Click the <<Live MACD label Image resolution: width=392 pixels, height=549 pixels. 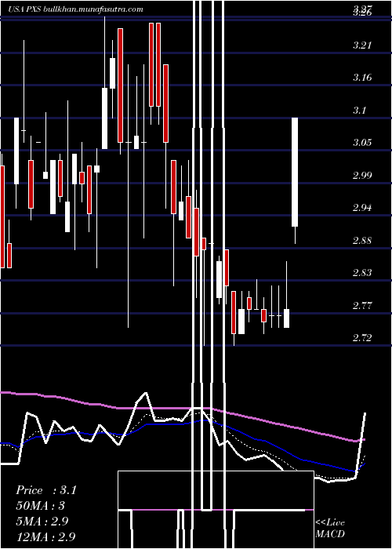pos(330,529)
